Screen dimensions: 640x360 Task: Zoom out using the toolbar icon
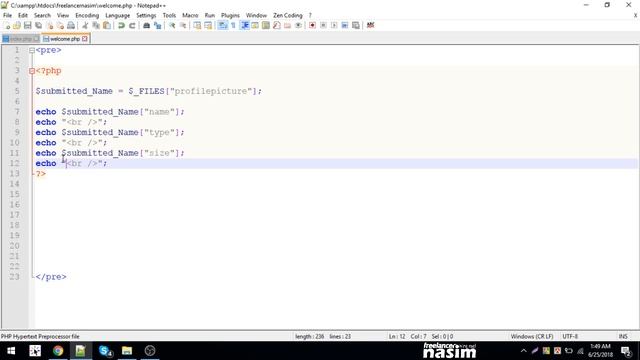pos(183,25)
